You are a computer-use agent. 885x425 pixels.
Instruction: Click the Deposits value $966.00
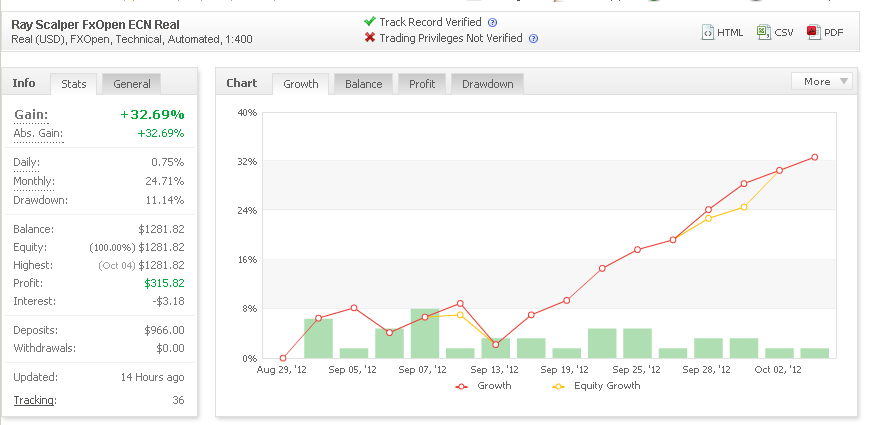tap(164, 330)
